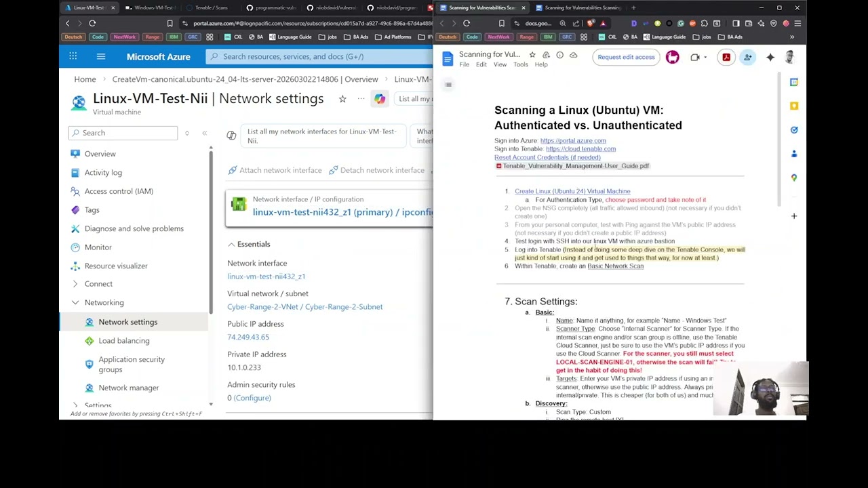This screenshot has width=868, height=488.
Task: Open the Google Calendar side panel icon
Action: (794, 82)
